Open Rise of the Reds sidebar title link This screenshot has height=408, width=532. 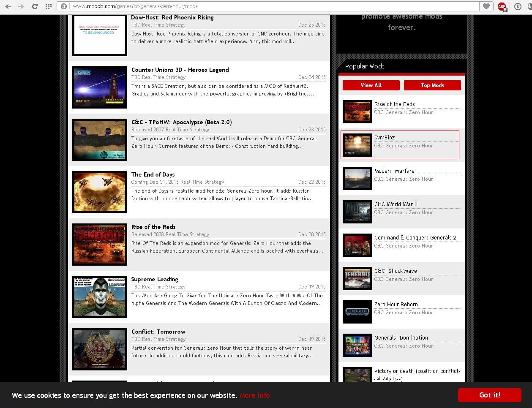click(395, 104)
